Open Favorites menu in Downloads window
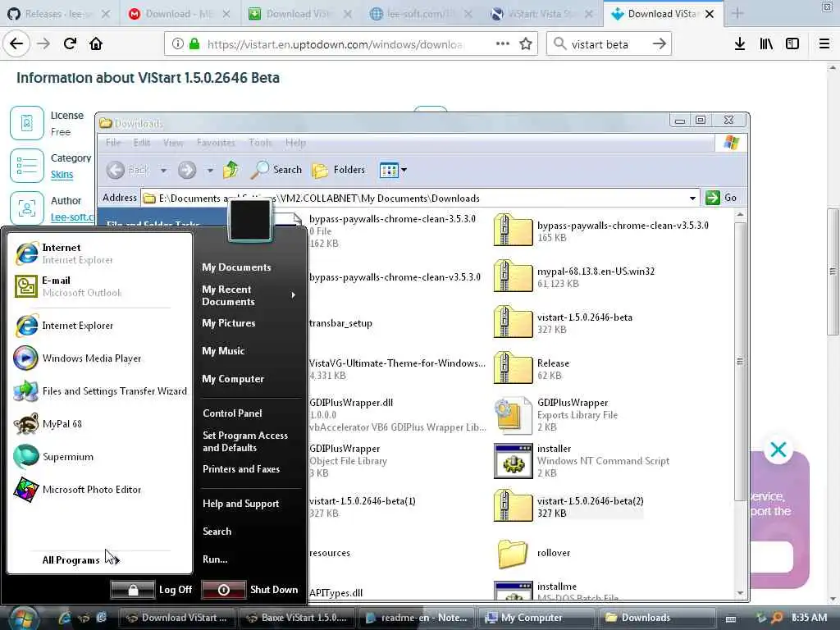The width and height of the screenshot is (840, 630). tap(216, 143)
